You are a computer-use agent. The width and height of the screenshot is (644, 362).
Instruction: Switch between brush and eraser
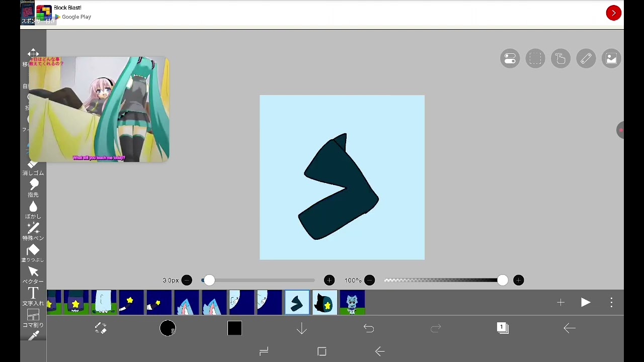101,328
